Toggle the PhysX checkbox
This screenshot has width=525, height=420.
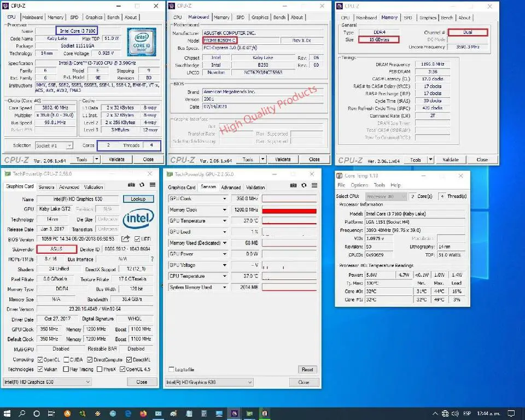click(x=100, y=369)
